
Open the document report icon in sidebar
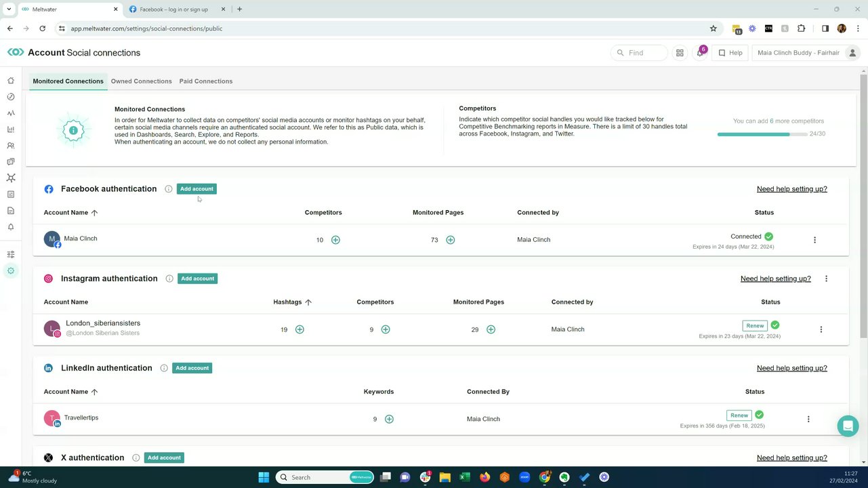[x=11, y=211]
